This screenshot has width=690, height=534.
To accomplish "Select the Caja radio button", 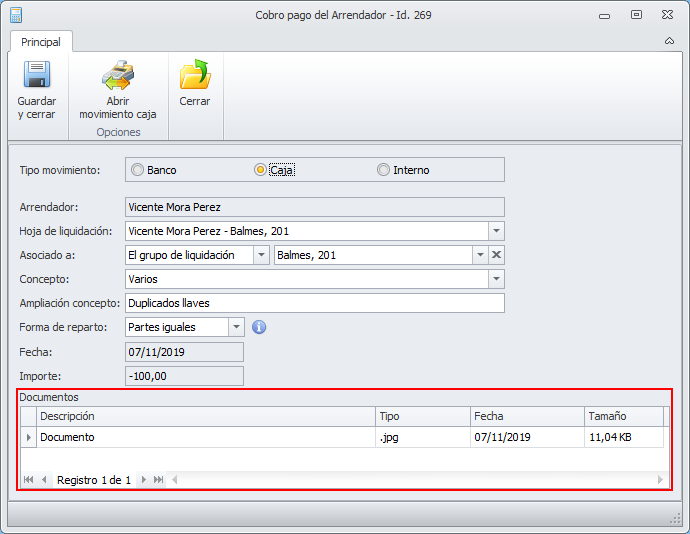I will tap(260, 169).
